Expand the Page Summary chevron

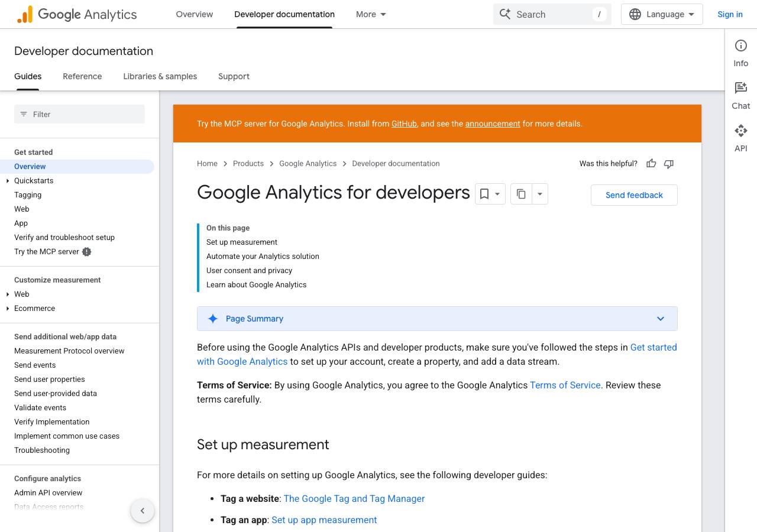[661, 319]
